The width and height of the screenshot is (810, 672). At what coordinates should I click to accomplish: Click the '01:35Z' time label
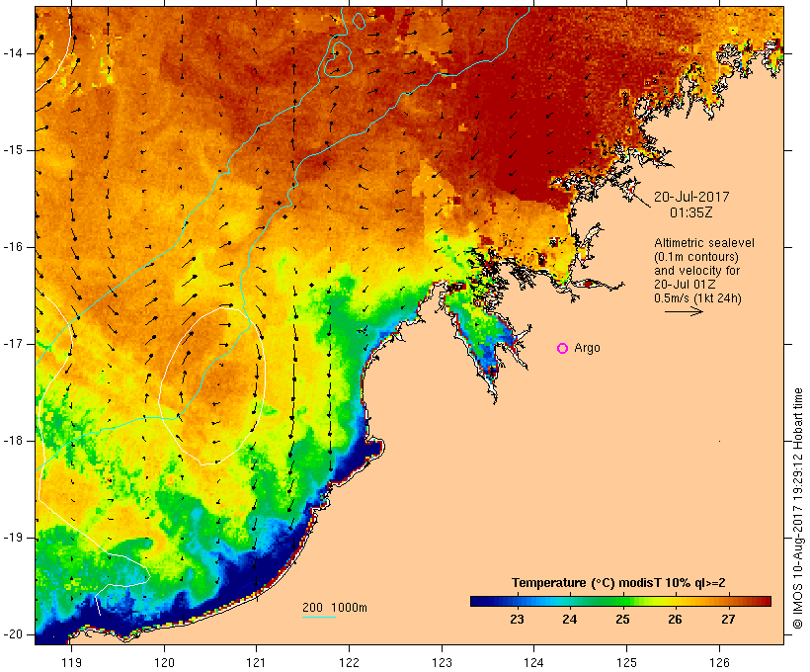[x=691, y=212]
